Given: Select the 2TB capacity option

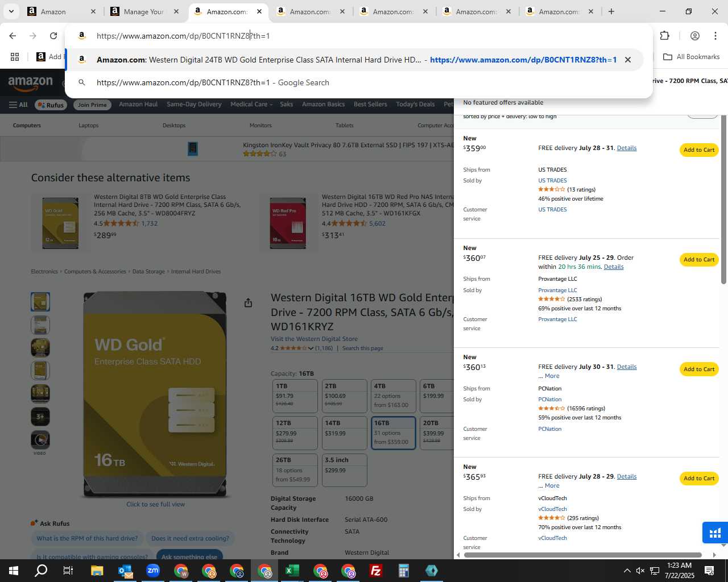Looking at the screenshot, I should pyautogui.click(x=344, y=396).
